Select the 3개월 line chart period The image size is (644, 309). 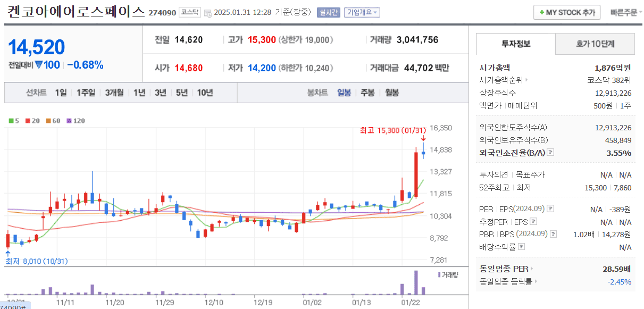(114, 93)
